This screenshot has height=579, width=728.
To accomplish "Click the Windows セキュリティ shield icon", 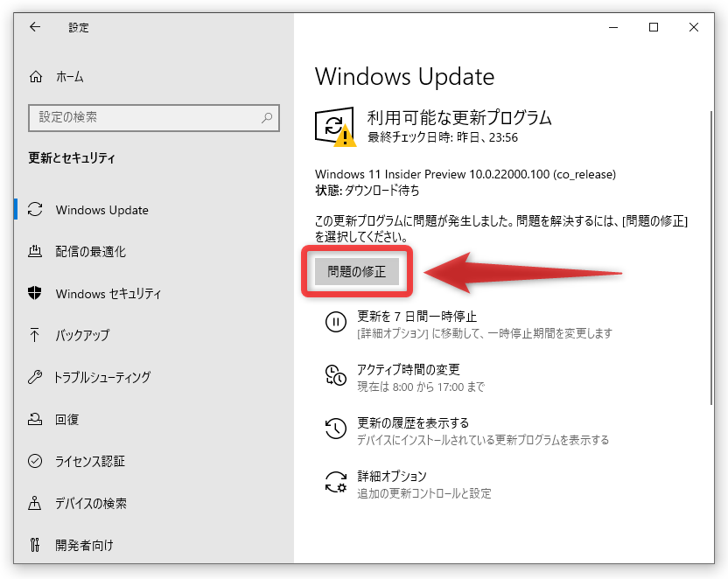I will pyautogui.click(x=35, y=293).
